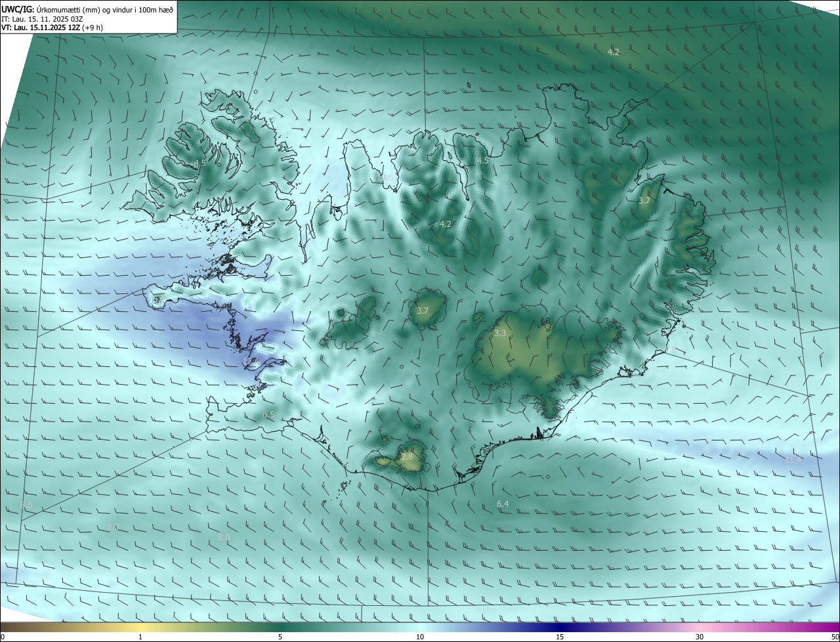The image size is (840, 642).
Task: Click the legend tick label 10
Action: pyautogui.click(x=420, y=637)
